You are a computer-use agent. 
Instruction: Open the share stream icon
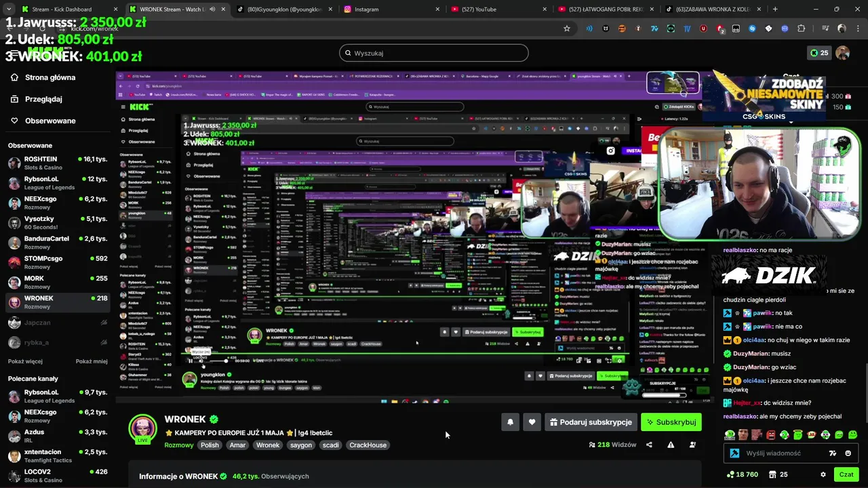pyautogui.click(x=649, y=445)
